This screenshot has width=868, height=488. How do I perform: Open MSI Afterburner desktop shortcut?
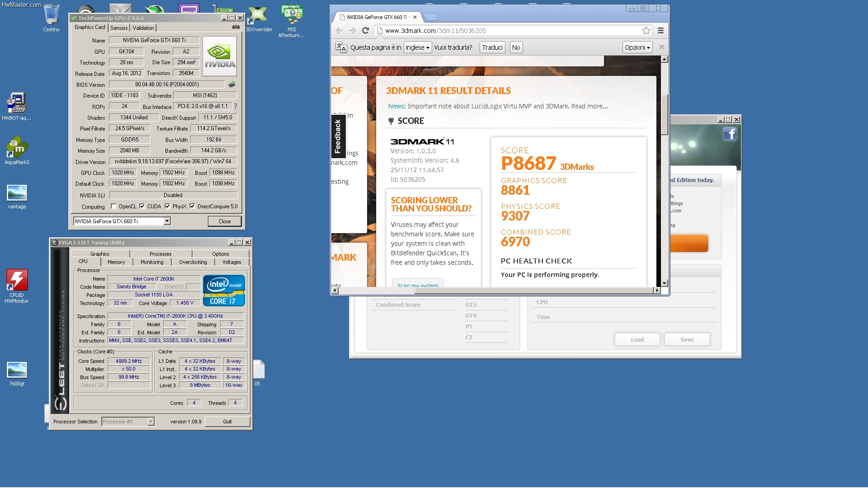pos(292,21)
